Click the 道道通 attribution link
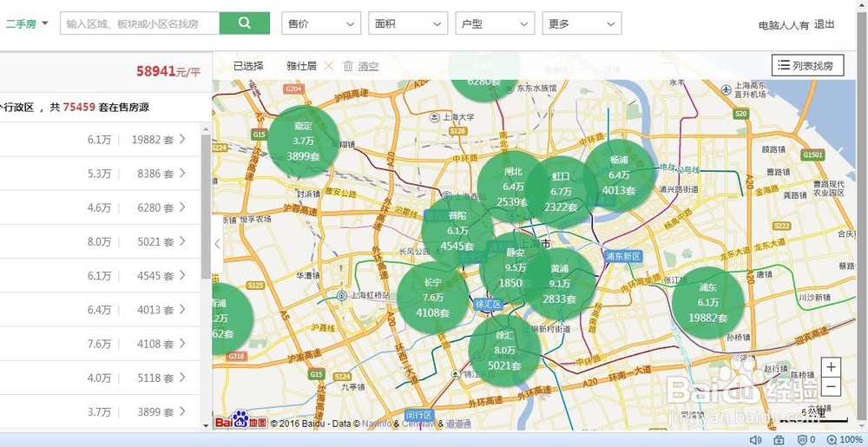Image resolution: width=868 pixels, height=447 pixels. click(458, 424)
